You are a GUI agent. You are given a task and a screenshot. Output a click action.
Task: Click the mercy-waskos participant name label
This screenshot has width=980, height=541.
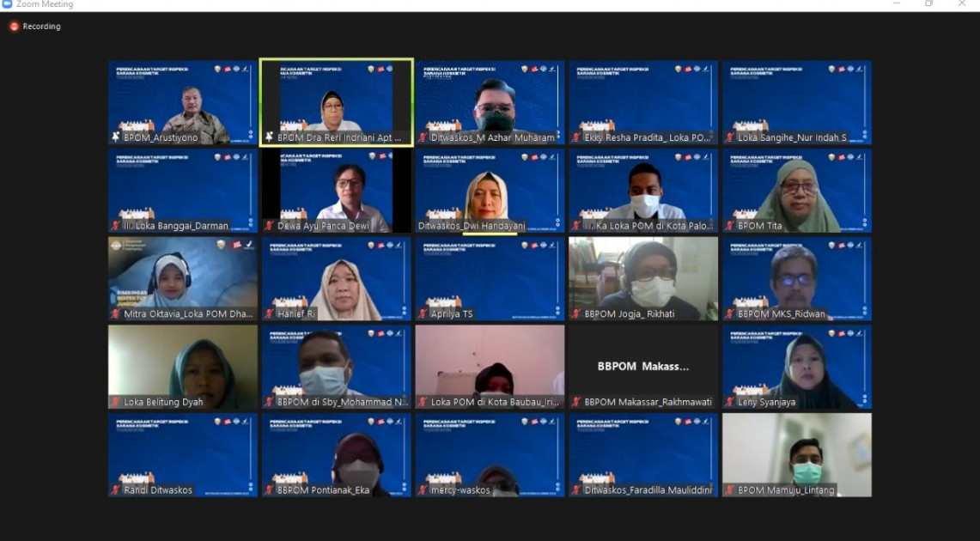(460, 490)
